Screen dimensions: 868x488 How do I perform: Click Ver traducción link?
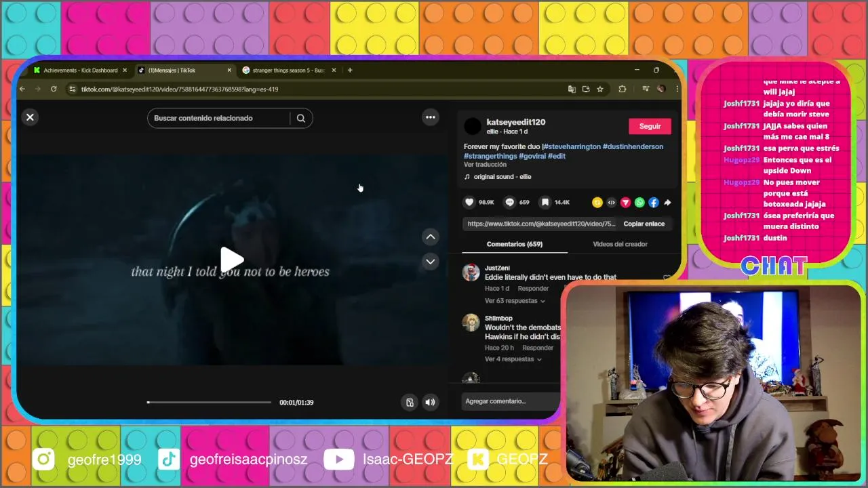point(485,165)
